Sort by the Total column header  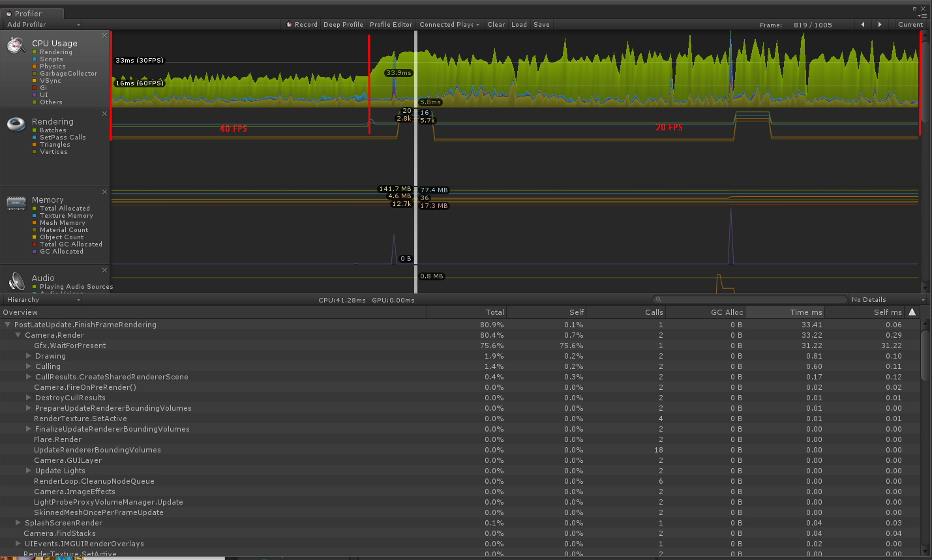[x=467, y=312]
